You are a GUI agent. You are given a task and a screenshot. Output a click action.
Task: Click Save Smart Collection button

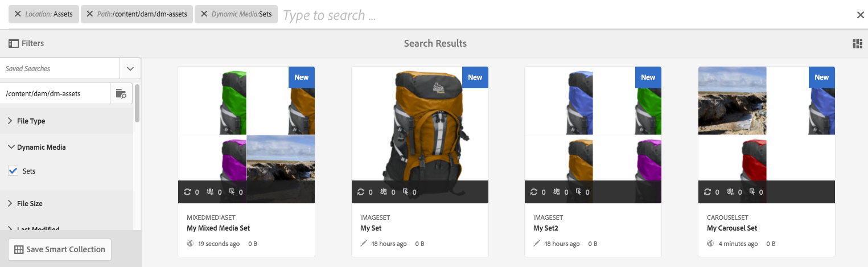point(60,249)
